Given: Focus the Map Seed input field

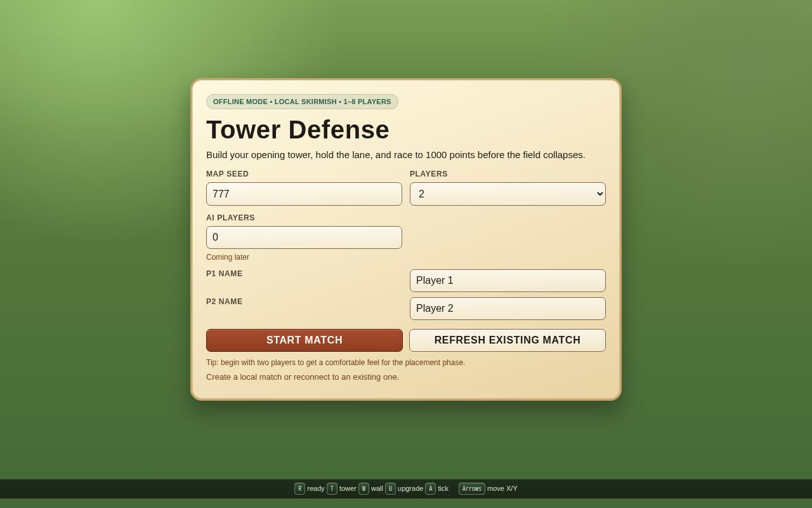Looking at the screenshot, I should point(304,194).
